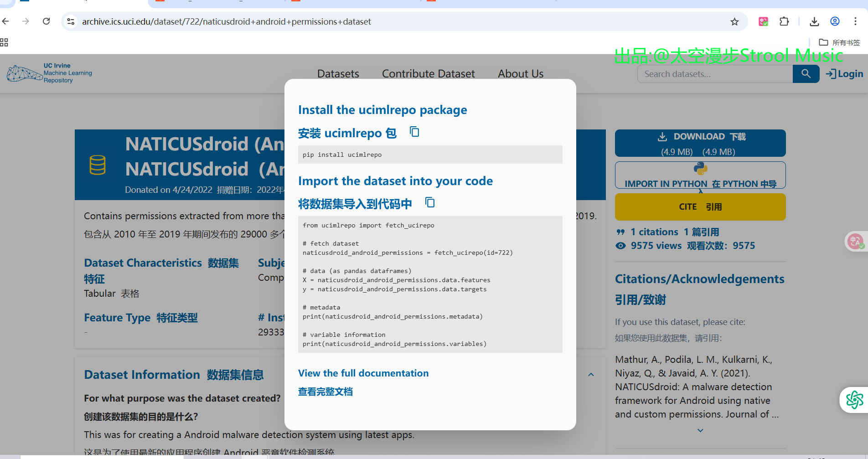Click the Tabular characteristic value
868x459 pixels.
(100, 294)
